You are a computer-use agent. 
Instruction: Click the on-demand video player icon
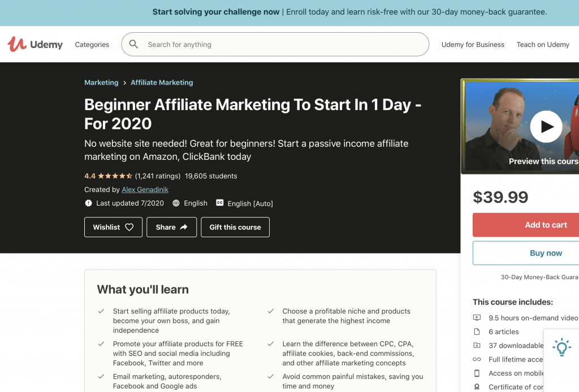(x=477, y=317)
